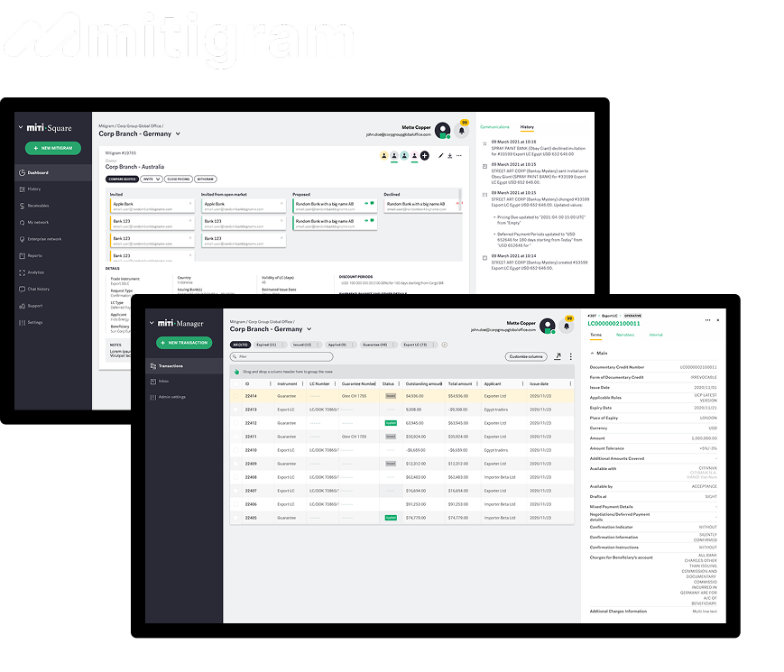Image resolution: width=784 pixels, height=672 pixels.
Task: Collapse the miti Square app switcher chevron
Action: pyautogui.click(x=21, y=127)
